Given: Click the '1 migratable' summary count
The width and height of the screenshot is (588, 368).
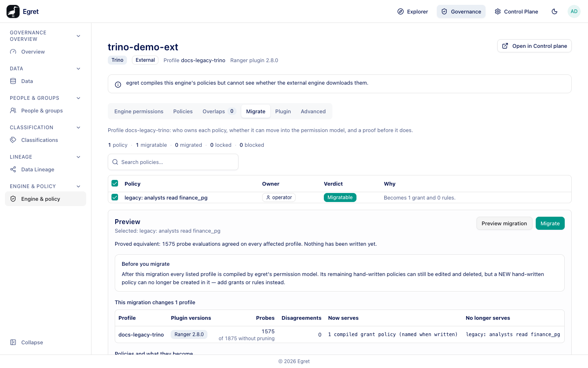Looking at the screenshot, I should [151, 145].
